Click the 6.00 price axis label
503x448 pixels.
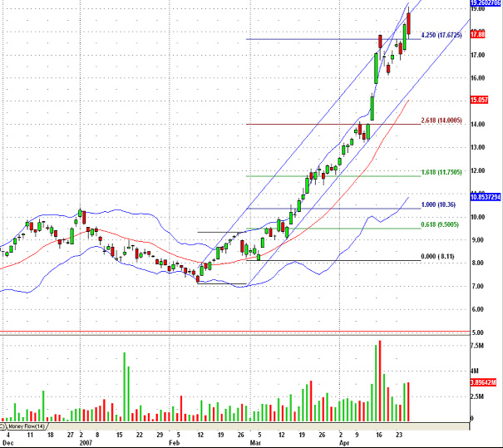477,309
